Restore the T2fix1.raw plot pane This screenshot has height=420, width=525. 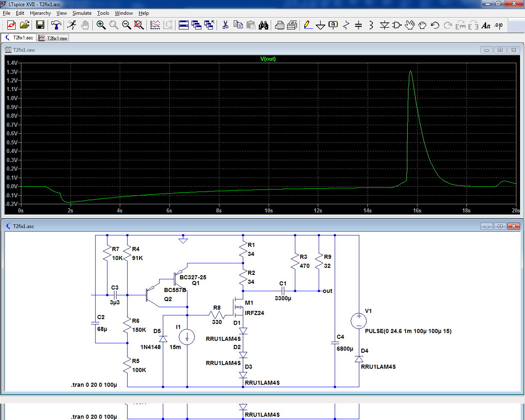(x=500, y=50)
